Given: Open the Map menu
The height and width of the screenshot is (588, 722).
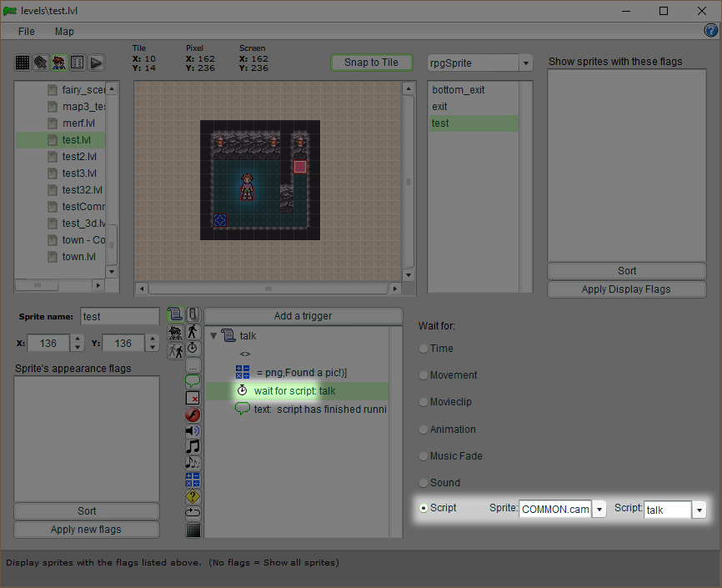Looking at the screenshot, I should [64, 32].
